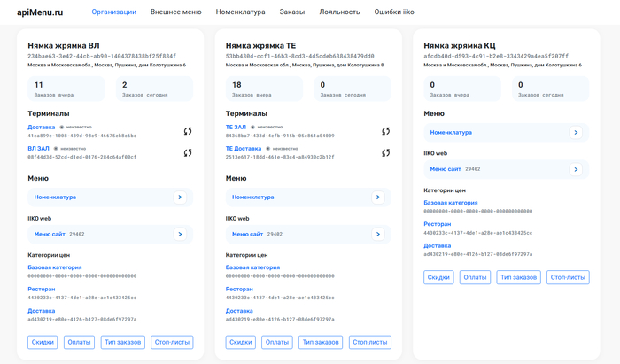Screen dimensions: 620x364
Task: Refresh the ВЛ ЗАЛ terminal status
Action: click(188, 152)
